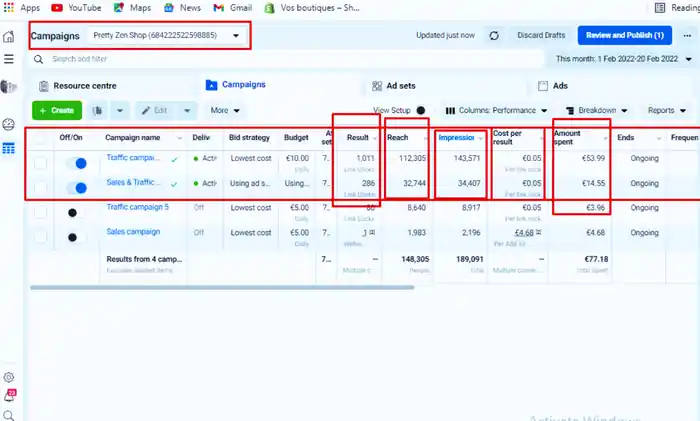700x421 pixels.
Task: Tick the checkbox for Traffic campaign 5 row
Action: pos(40,212)
